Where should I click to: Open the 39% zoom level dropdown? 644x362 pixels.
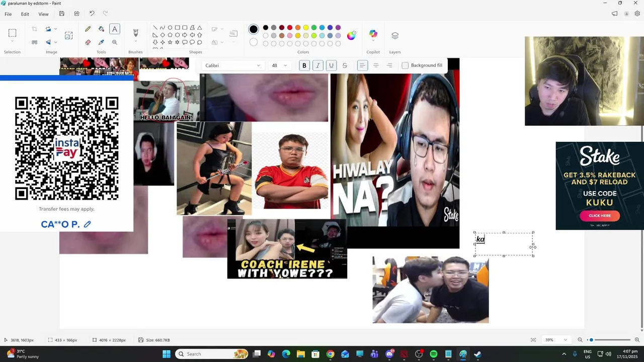pos(556,340)
